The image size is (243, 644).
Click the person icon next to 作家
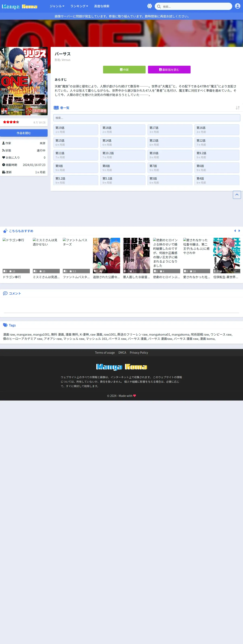click(3, 143)
